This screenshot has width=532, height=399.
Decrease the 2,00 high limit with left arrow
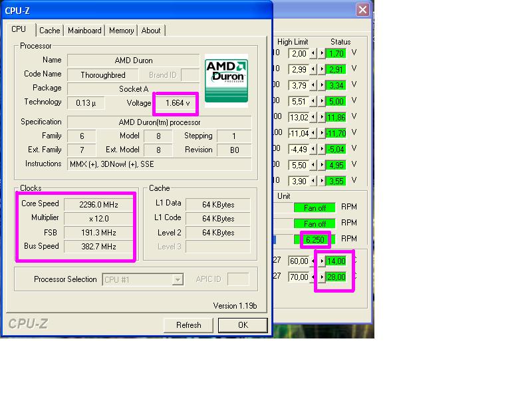313,54
